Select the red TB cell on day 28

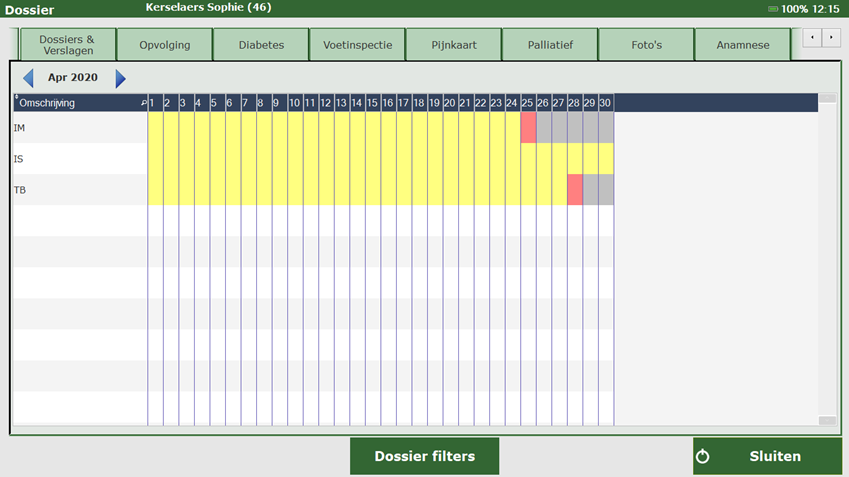(x=575, y=190)
